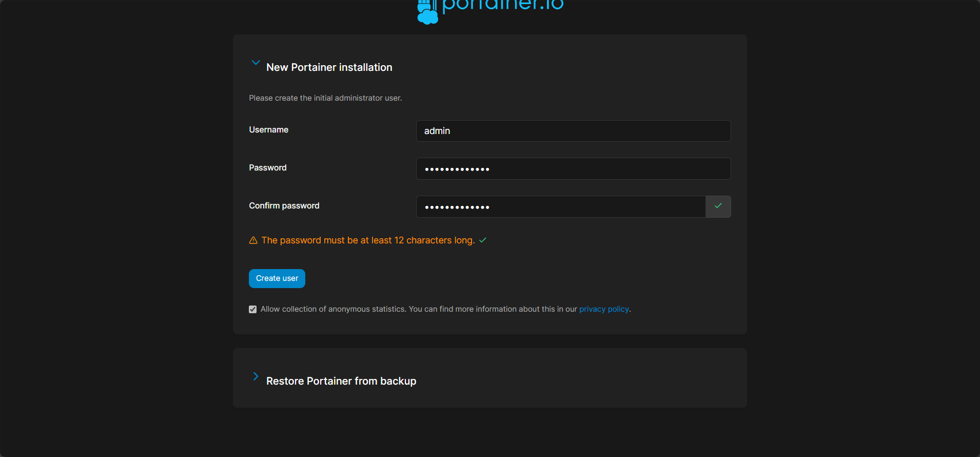
Task: Click the Username field label
Action: 268,130
